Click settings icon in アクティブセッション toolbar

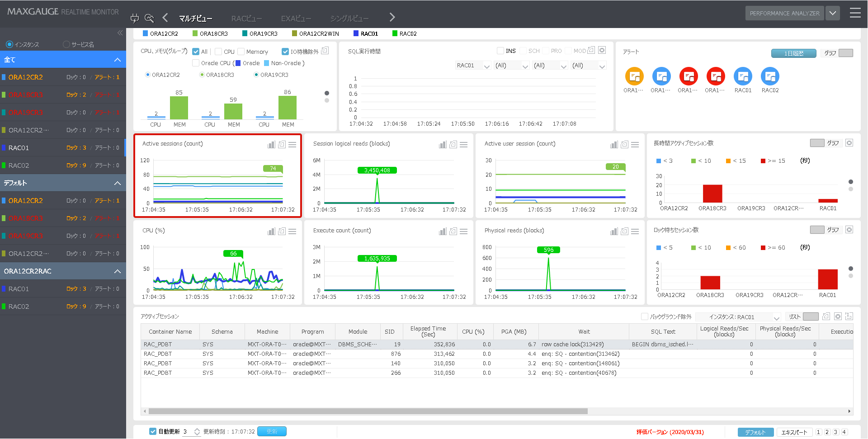pos(838,316)
